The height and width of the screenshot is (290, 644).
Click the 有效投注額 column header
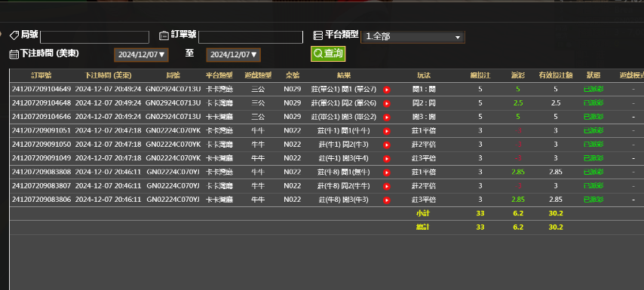556,75
